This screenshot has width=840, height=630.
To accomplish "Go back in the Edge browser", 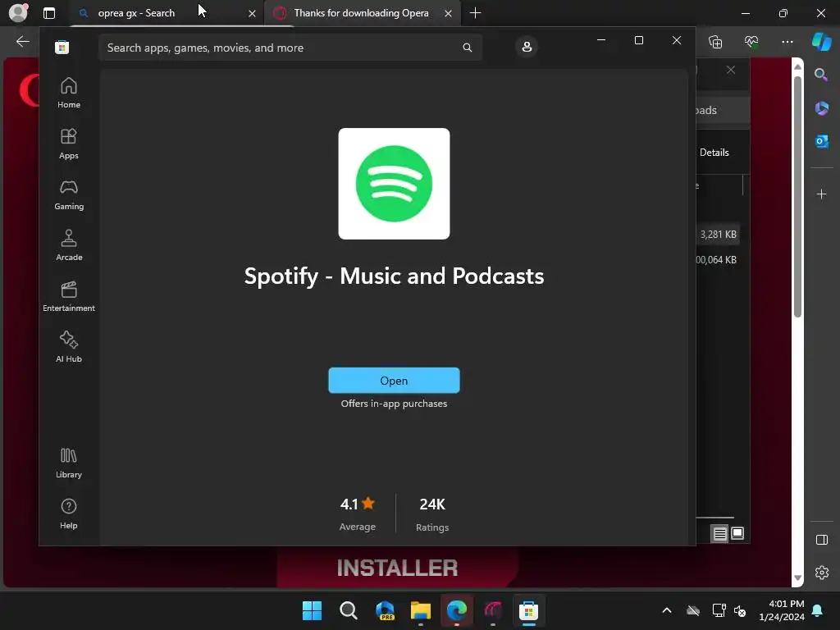I will click(x=22, y=41).
